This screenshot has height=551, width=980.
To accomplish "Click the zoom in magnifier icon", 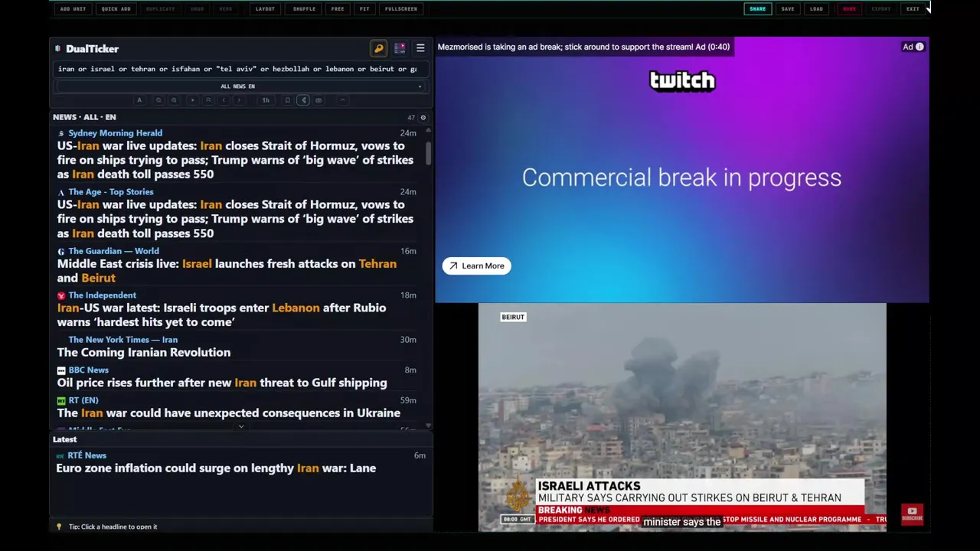I will click(174, 100).
